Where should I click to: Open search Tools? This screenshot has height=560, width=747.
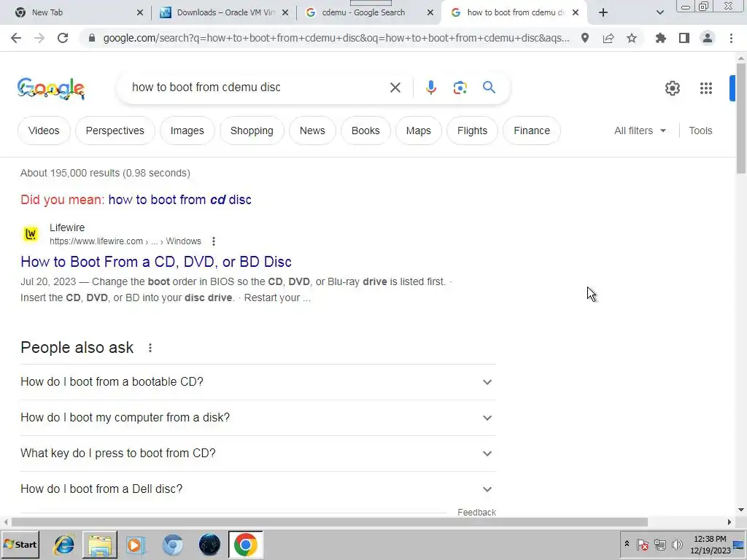click(x=700, y=131)
